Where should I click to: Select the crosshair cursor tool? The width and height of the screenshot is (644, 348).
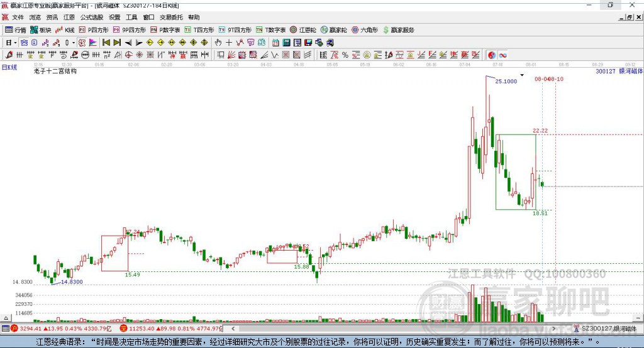coord(229,43)
